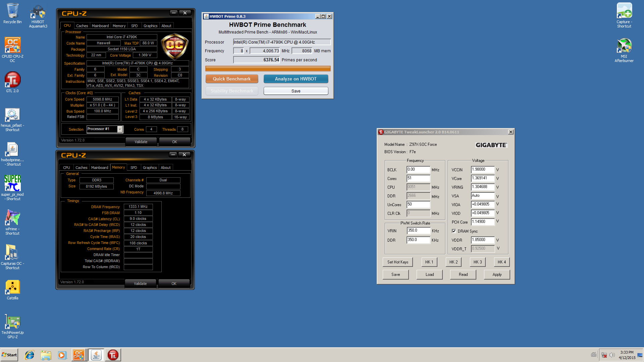Open SPD tab in top CPU-Z window
This screenshot has width=644, height=362.
(x=134, y=26)
